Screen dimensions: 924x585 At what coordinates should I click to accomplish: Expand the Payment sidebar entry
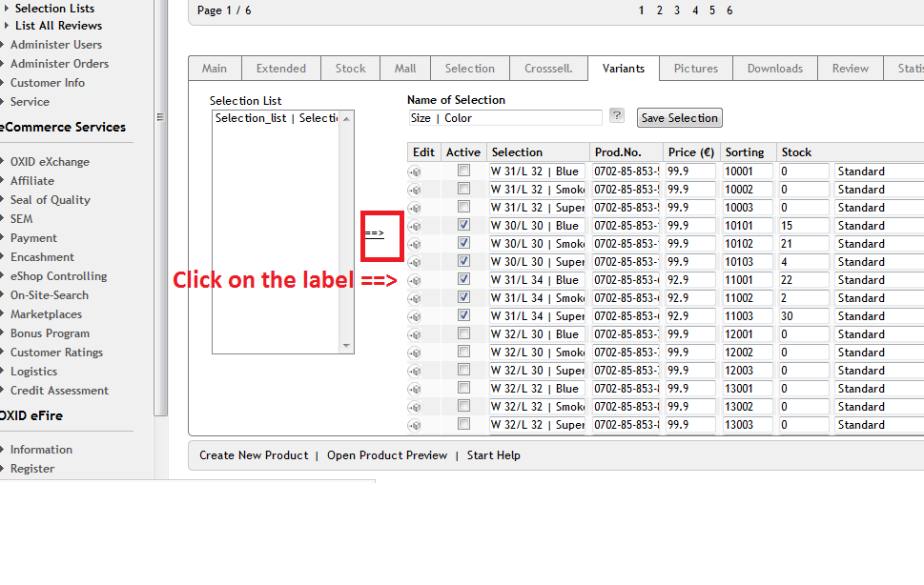[33, 238]
